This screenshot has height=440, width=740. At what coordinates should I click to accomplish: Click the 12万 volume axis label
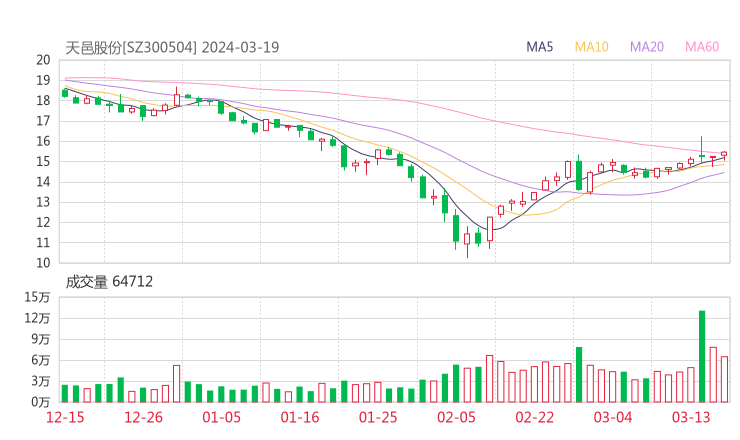(37, 318)
